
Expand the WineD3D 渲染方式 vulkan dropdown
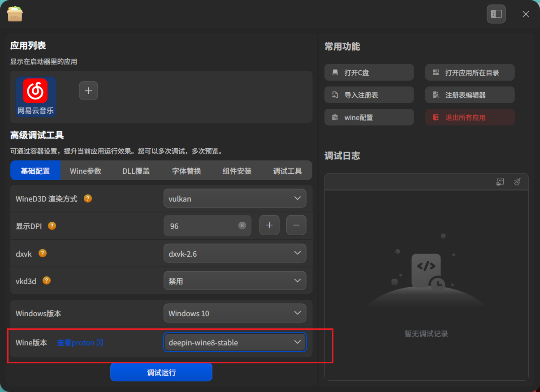[x=235, y=198]
